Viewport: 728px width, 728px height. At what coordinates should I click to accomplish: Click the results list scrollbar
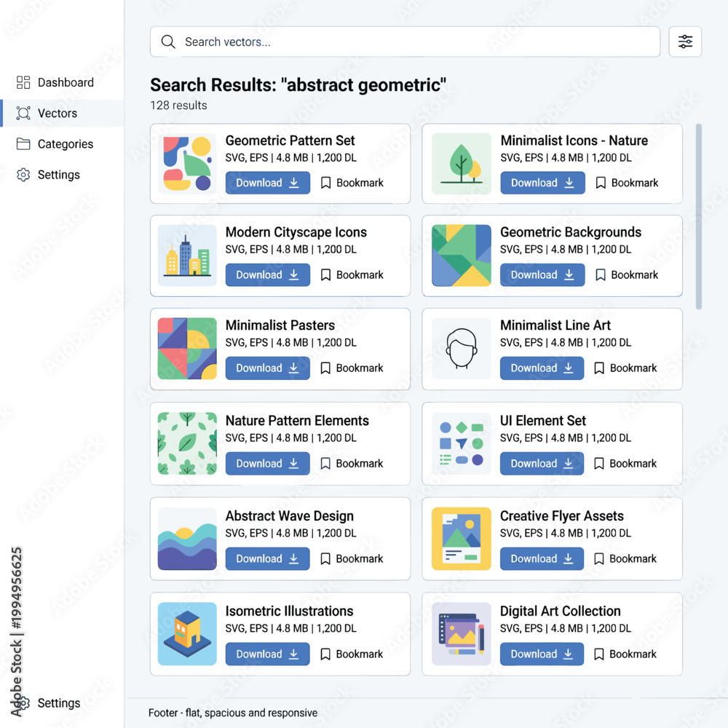tap(698, 216)
